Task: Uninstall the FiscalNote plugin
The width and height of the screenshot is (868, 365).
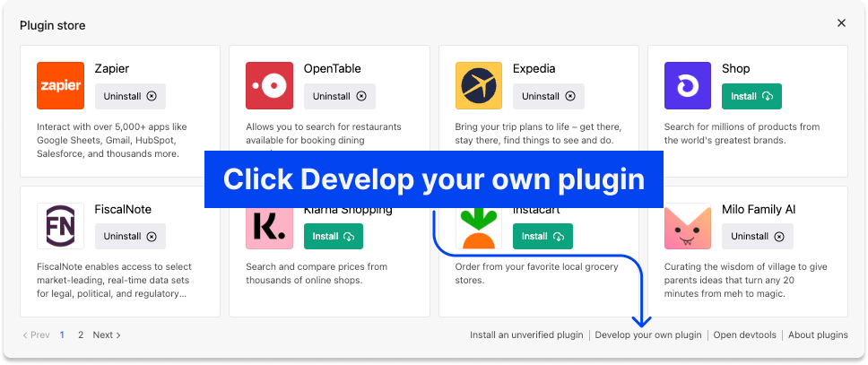Action: point(130,237)
